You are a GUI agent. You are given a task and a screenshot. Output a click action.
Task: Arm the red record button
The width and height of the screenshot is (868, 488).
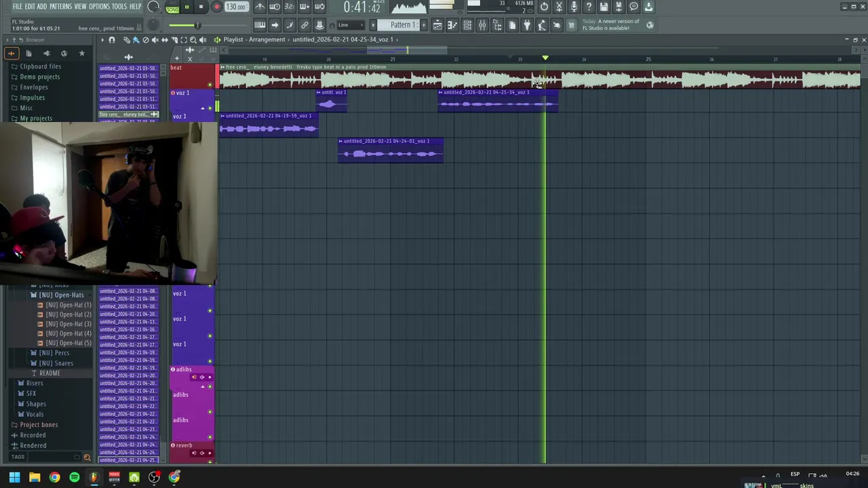pyautogui.click(x=216, y=7)
